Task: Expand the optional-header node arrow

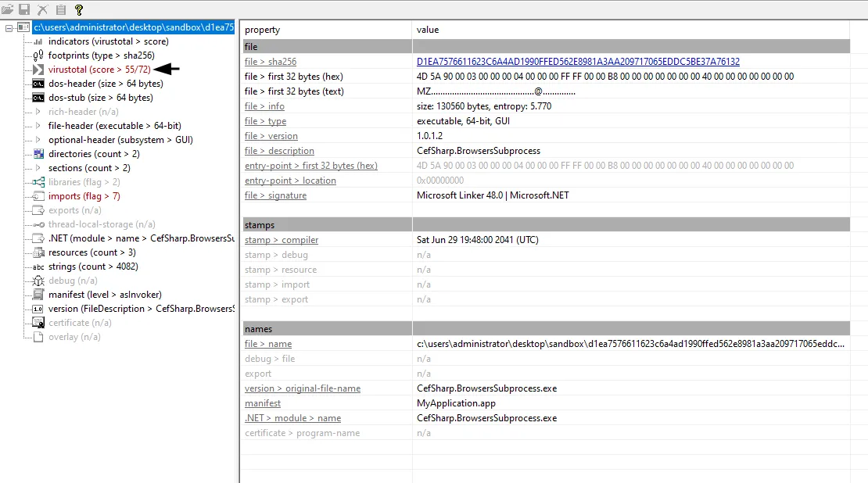Action: pos(38,140)
